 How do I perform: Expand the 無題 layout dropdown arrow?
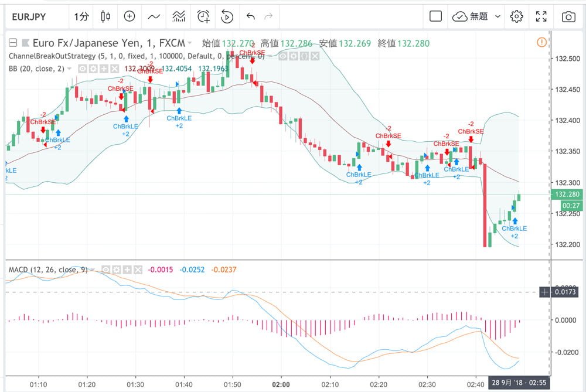[498, 17]
